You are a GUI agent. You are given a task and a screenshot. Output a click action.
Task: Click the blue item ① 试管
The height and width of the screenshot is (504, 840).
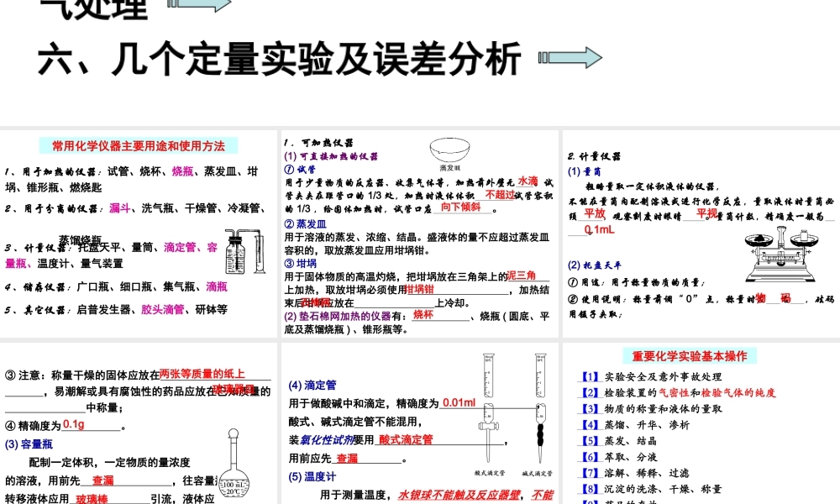[x=300, y=169]
